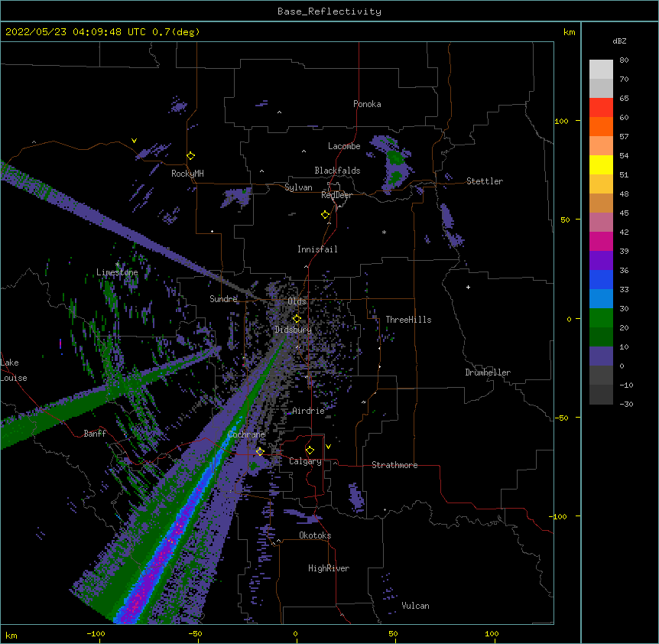659x644 pixels.
Task: Select the Vulcan town label
Action: [415, 606]
